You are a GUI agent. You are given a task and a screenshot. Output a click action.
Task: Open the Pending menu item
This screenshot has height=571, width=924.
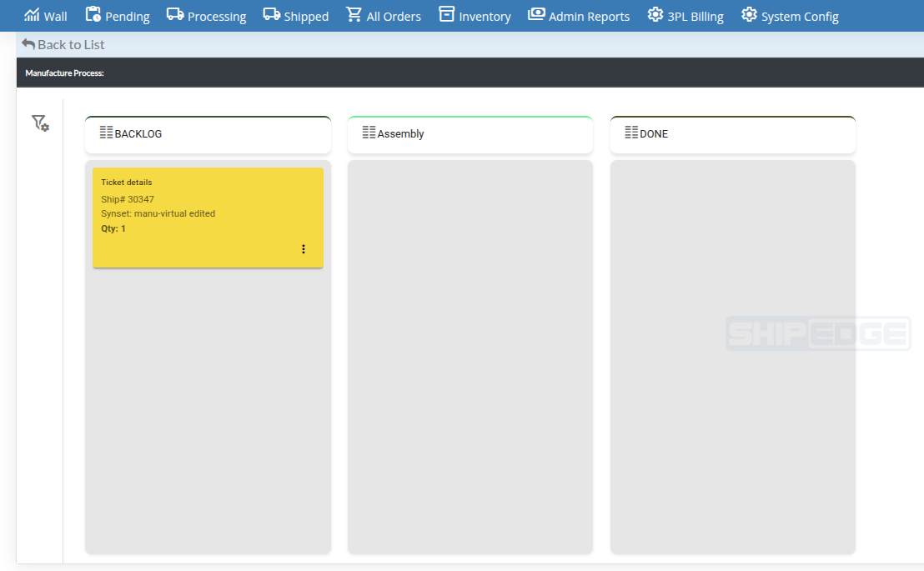coord(117,15)
